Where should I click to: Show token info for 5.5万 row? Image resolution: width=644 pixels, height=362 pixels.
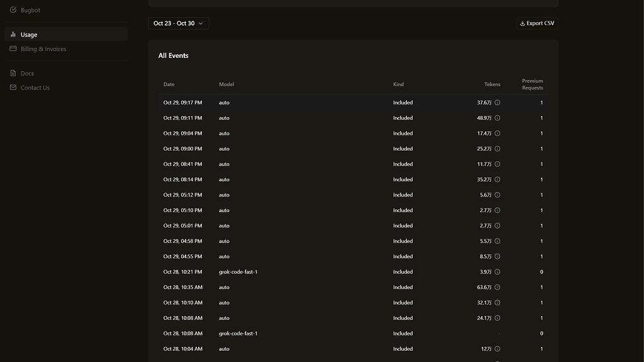click(x=497, y=241)
